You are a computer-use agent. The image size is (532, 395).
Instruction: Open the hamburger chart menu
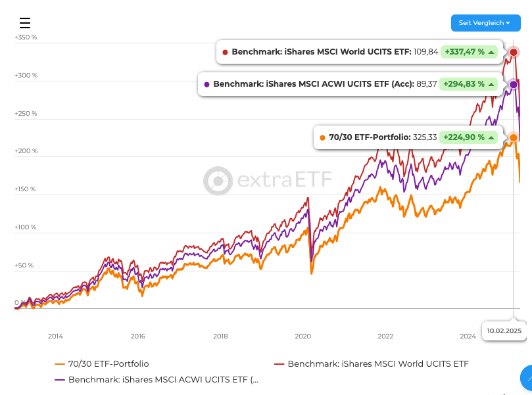coord(25,23)
